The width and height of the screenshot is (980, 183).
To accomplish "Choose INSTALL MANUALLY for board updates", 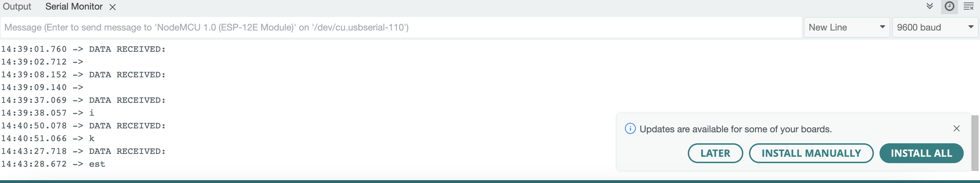I will [811, 153].
